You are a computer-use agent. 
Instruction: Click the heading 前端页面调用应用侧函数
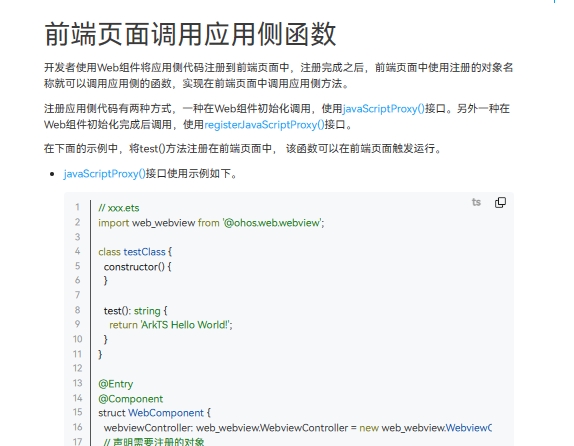coord(190,34)
